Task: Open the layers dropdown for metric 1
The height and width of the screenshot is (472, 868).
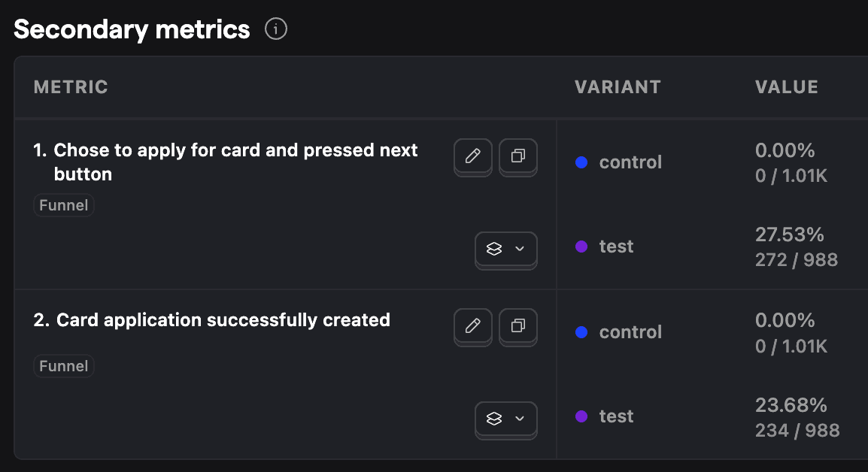Action: pyautogui.click(x=505, y=249)
